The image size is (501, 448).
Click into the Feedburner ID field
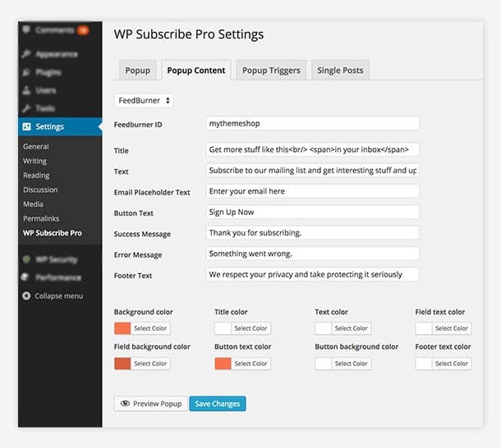point(312,123)
